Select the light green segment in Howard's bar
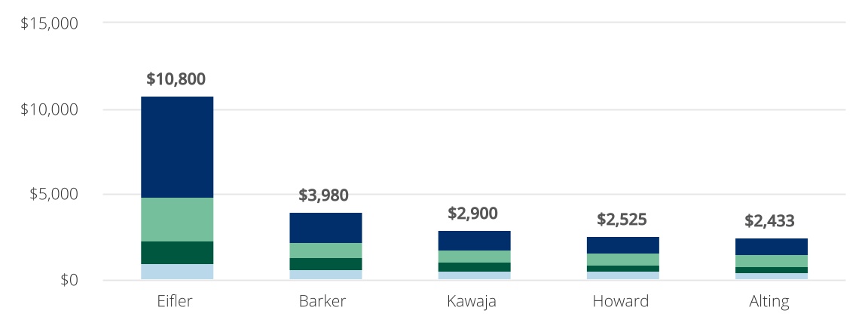 622,260
